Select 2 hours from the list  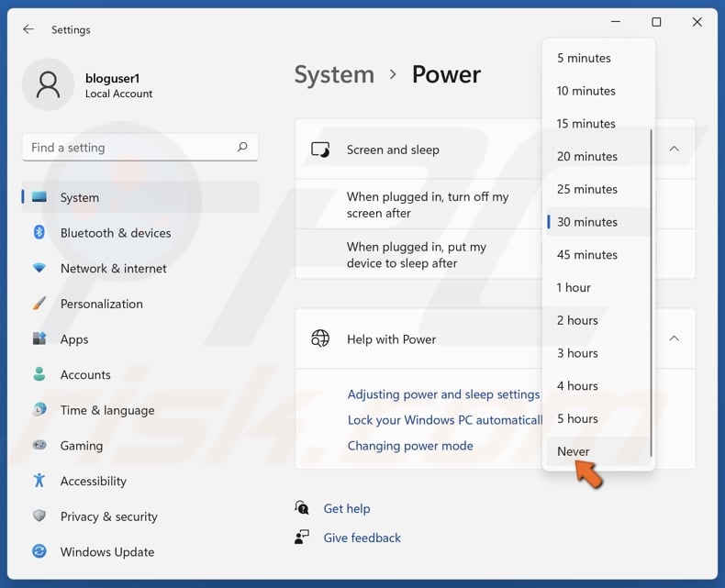598,320
